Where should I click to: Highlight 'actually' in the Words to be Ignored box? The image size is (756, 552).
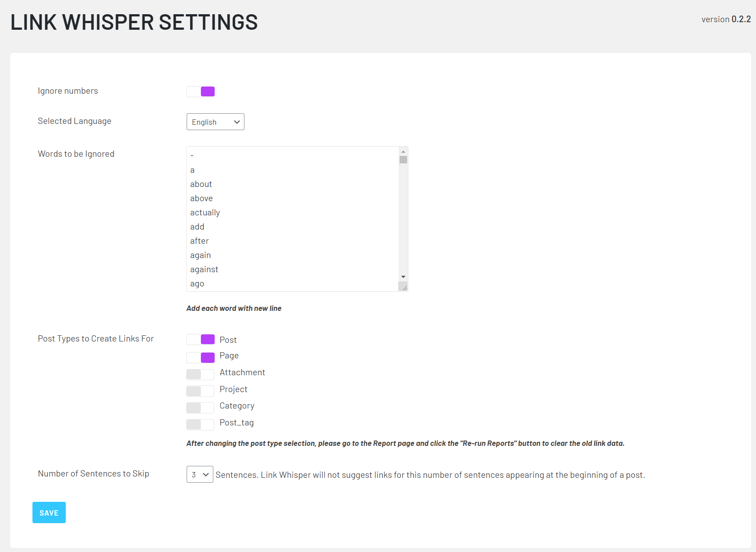click(x=204, y=212)
